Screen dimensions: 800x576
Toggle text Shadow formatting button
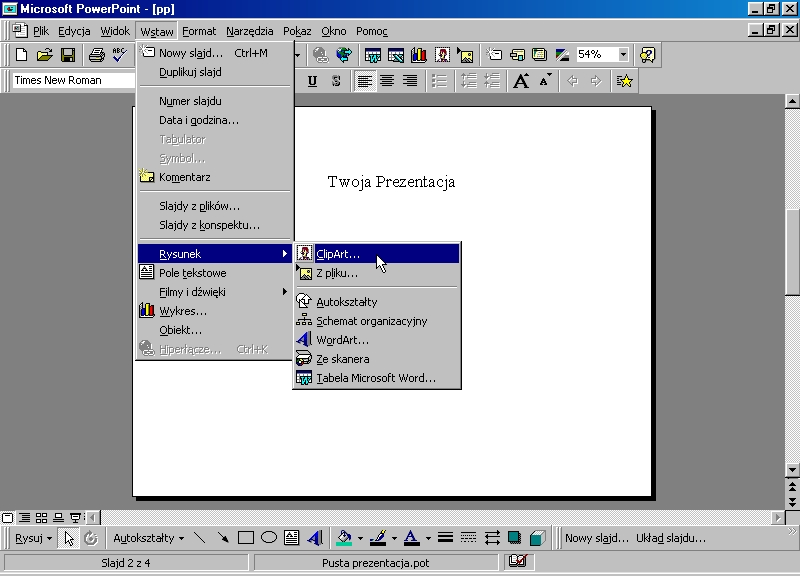point(336,81)
